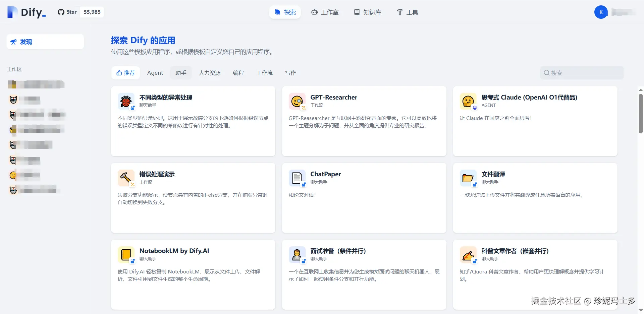
Task: Click the pencil icon of 科普文章作者
Action: [468, 255]
